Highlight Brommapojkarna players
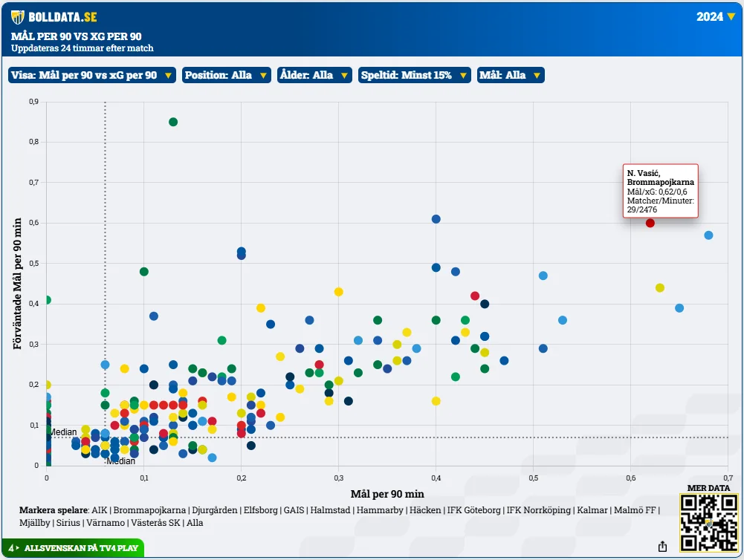 pyautogui.click(x=149, y=510)
